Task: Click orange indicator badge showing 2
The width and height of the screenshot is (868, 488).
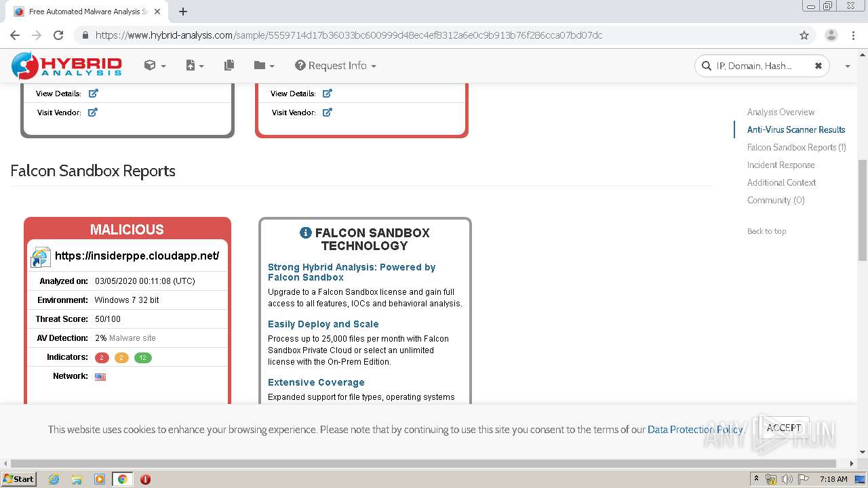Action: point(121,357)
